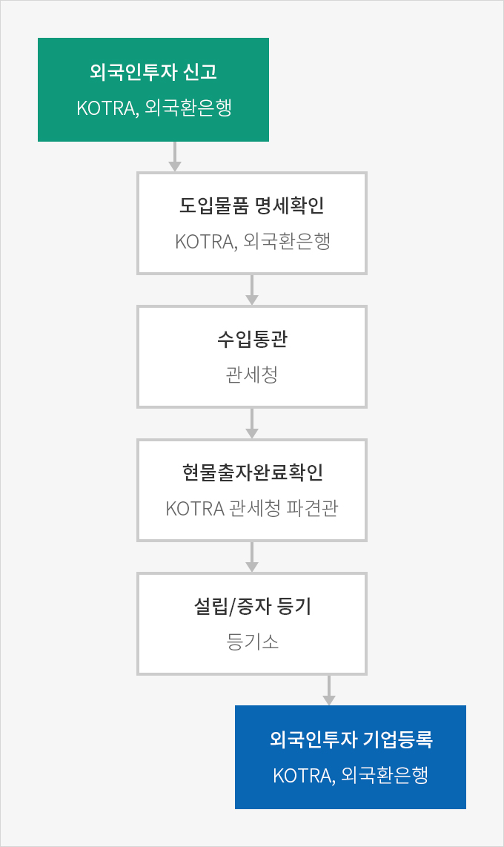Click the empty left edge of the green box
Screen dimensions: 504x847
[52, 90]
